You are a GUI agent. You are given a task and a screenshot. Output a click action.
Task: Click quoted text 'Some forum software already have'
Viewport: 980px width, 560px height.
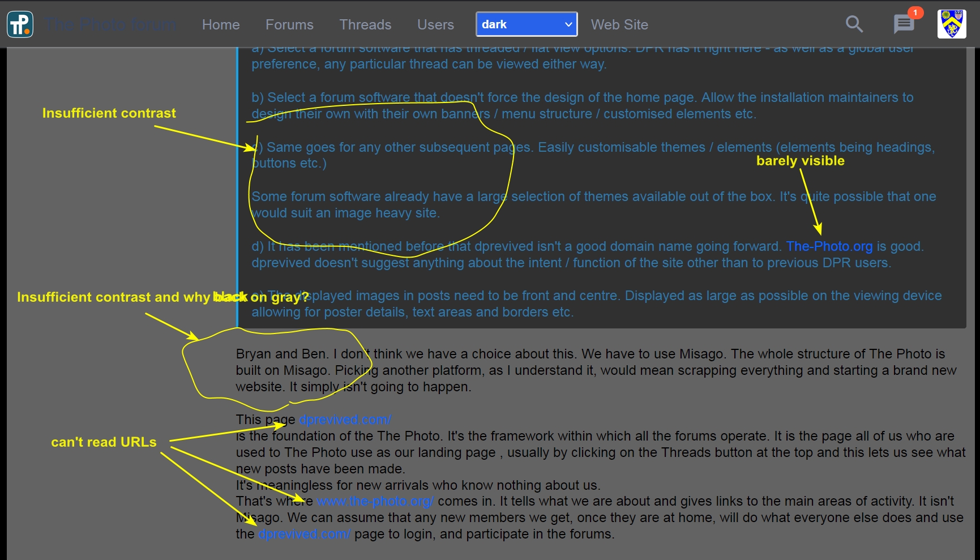click(357, 196)
